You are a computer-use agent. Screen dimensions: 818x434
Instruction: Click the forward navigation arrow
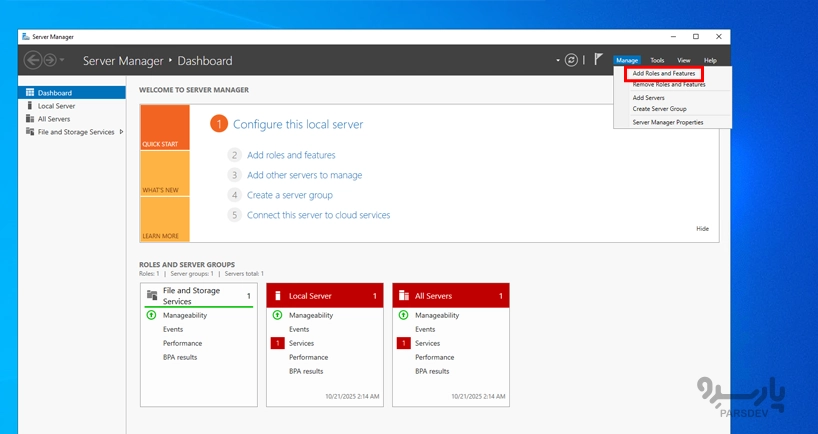pos(50,60)
